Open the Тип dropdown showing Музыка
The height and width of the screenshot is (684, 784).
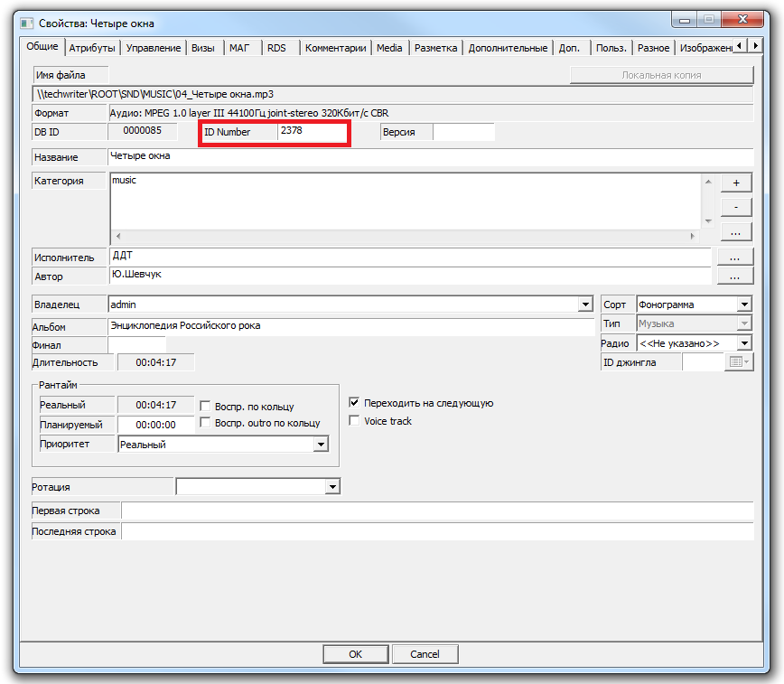pyautogui.click(x=744, y=323)
